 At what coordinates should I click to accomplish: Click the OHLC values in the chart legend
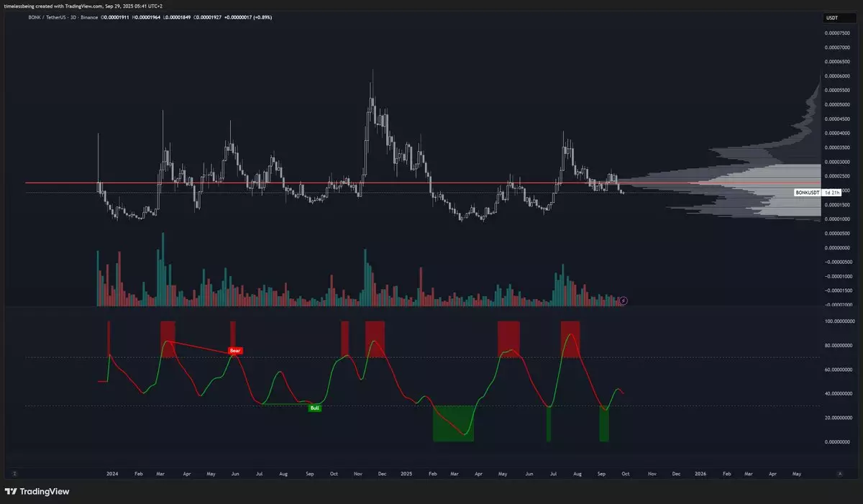[x=180, y=17]
